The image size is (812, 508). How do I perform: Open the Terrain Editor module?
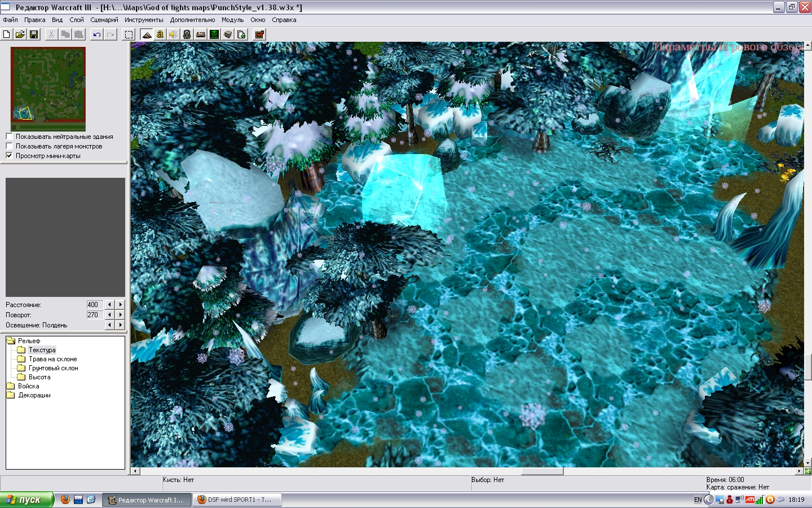147,34
